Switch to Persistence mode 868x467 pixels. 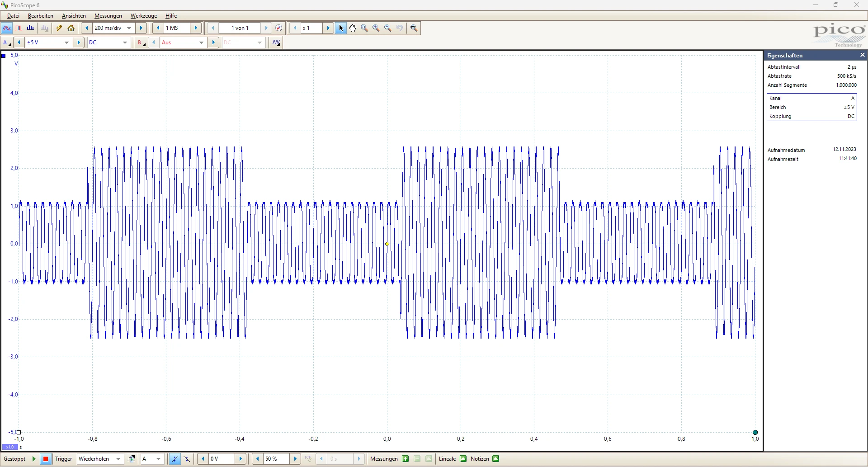19,28
